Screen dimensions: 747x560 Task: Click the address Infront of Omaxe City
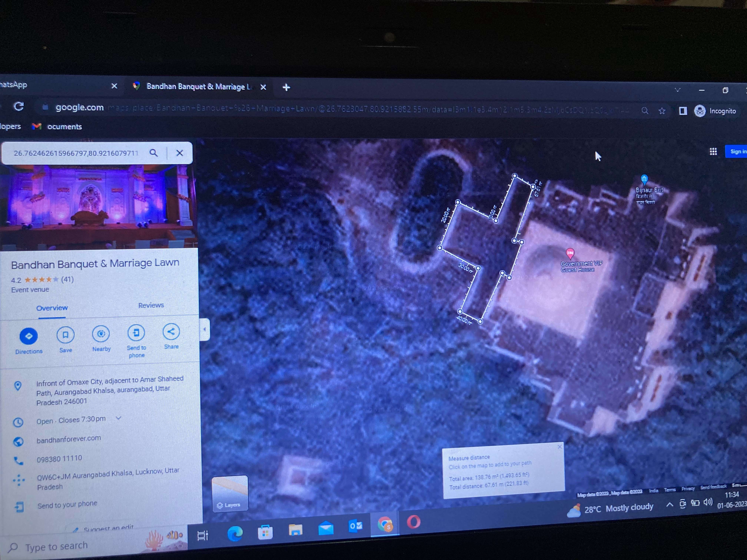pyautogui.click(x=110, y=390)
